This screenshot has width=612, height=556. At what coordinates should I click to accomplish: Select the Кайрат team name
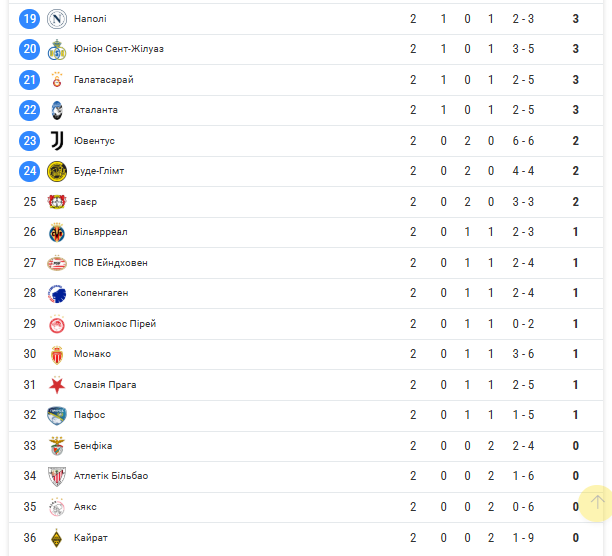point(91,537)
